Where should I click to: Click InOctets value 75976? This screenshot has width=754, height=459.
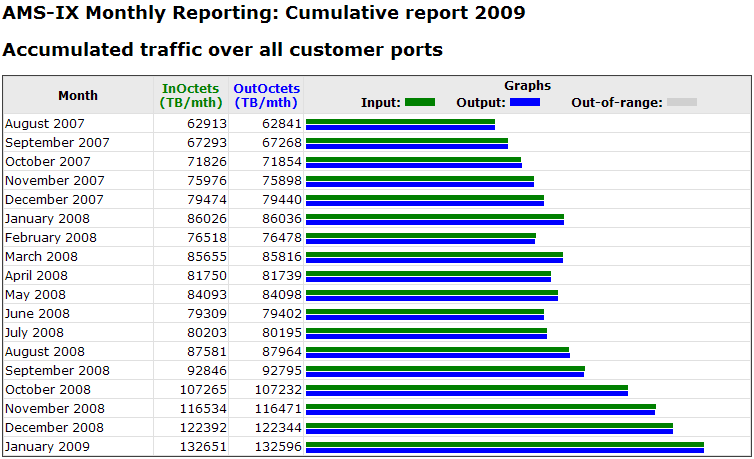(207, 181)
